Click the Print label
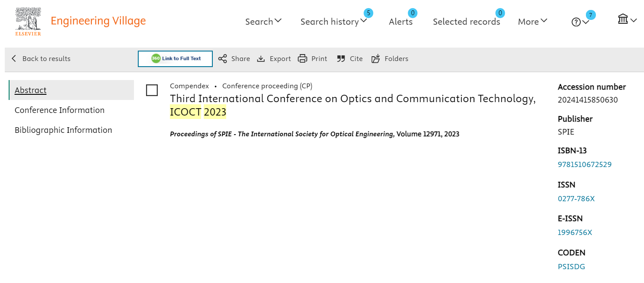Image resolution: width=644 pixels, height=283 pixels. pos(319,58)
